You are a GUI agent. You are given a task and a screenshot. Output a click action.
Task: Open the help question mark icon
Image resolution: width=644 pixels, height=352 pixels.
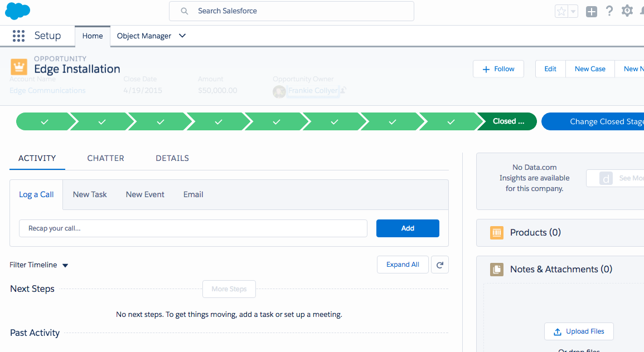click(609, 11)
